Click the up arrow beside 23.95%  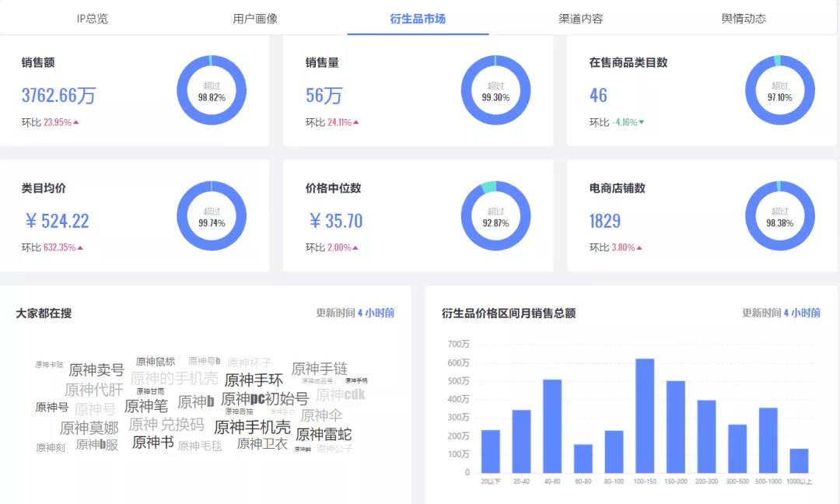click(76, 123)
